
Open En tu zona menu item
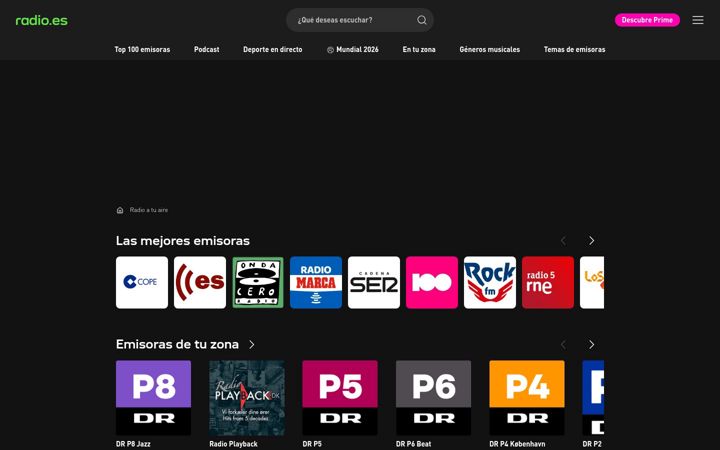point(419,49)
